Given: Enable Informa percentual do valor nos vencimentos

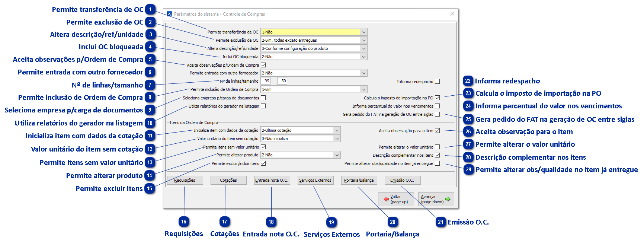Looking at the screenshot, I should pos(438,106).
